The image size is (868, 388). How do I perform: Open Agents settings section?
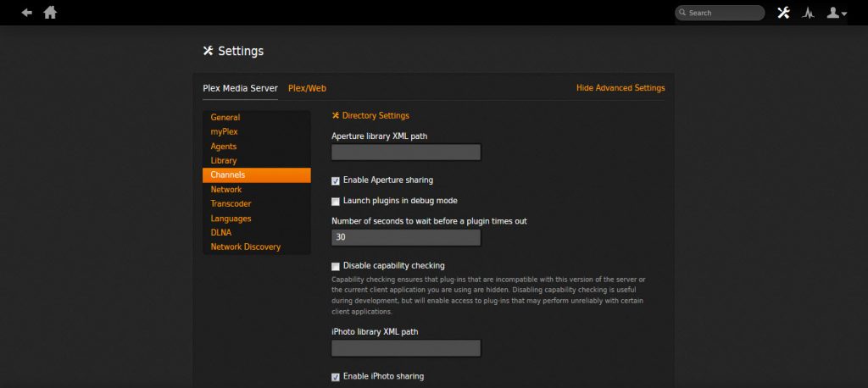(x=256, y=146)
